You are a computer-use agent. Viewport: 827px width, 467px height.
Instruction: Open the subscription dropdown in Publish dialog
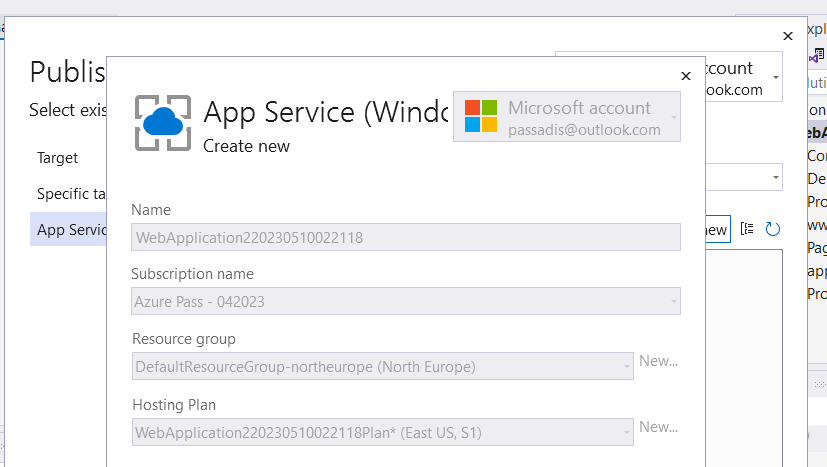(776, 178)
